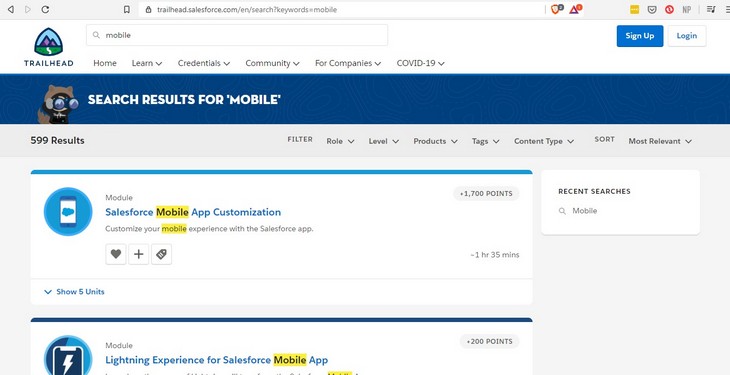
Task: Click the +1,700 POINTS badge
Action: click(486, 193)
